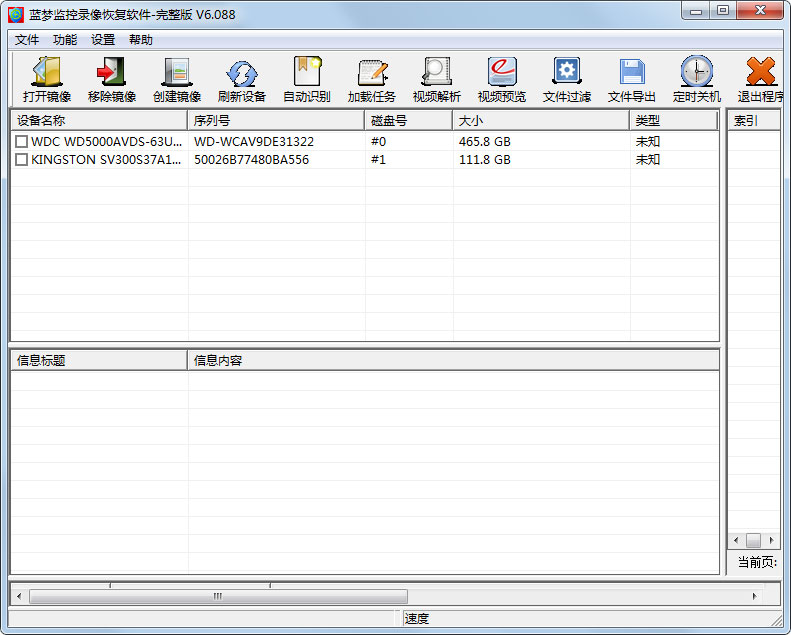Open the 帮助 help menu

tap(141, 40)
